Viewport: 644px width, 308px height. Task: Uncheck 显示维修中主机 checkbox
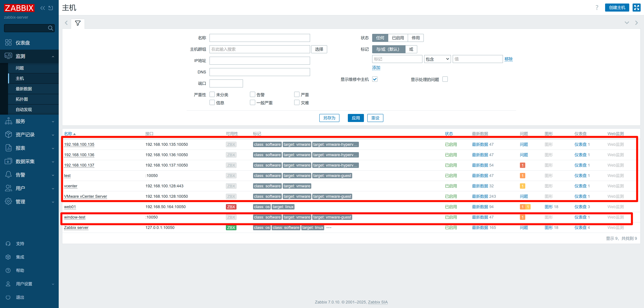point(375,79)
